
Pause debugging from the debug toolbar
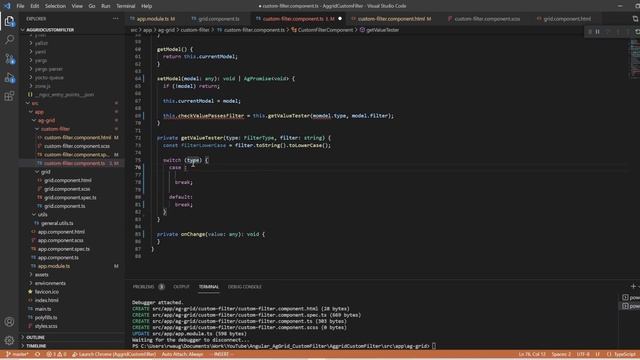(x=598, y=31)
